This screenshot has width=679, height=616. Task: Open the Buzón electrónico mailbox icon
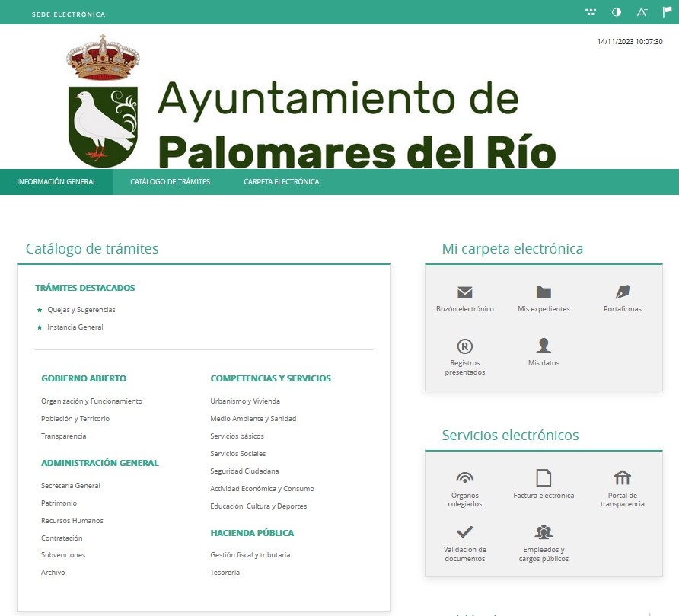click(x=465, y=292)
